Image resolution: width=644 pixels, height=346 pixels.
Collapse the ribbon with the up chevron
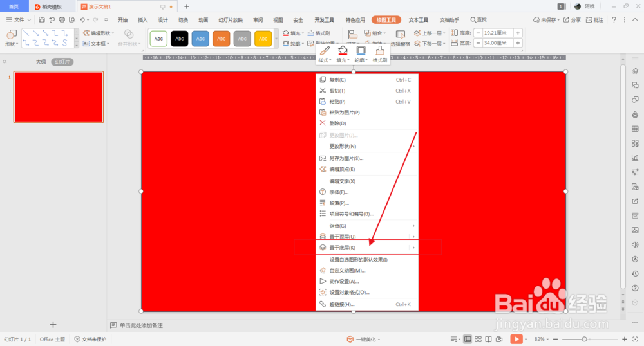pyautogui.click(x=635, y=20)
